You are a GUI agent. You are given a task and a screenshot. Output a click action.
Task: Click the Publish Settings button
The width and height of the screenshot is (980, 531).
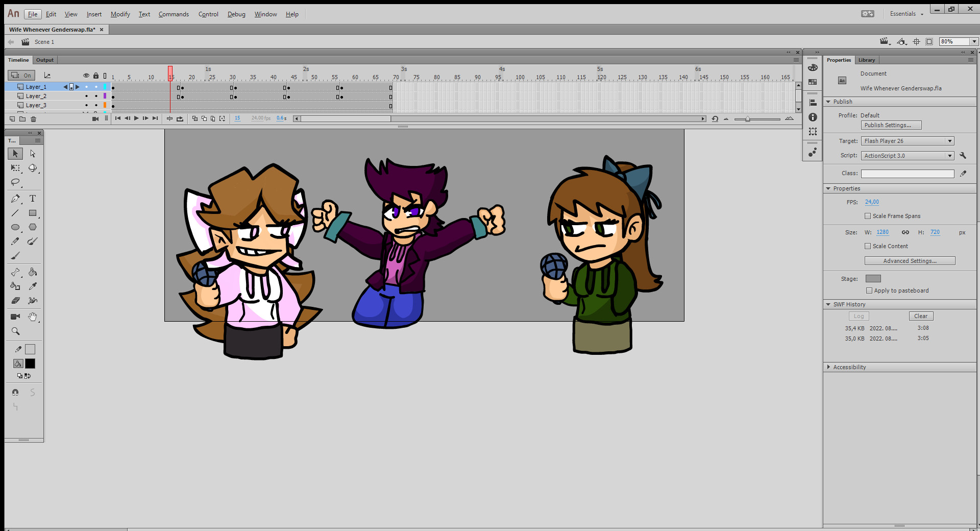click(891, 125)
